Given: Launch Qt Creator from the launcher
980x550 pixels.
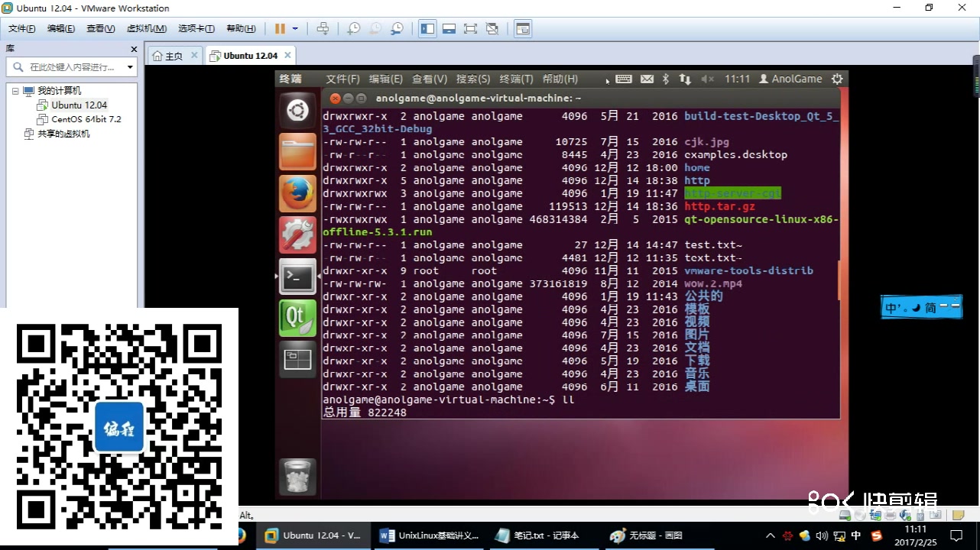Looking at the screenshot, I should coord(297,318).
